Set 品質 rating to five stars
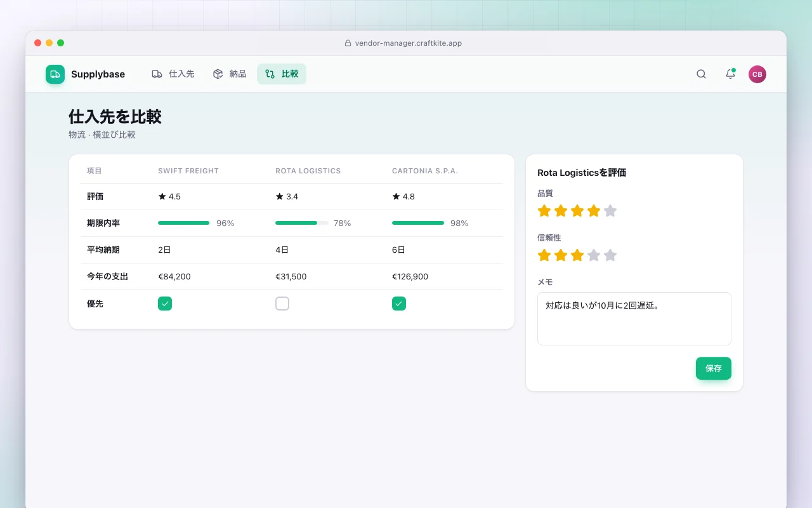The width and height of the screenshot is (812, 508). 610,211
